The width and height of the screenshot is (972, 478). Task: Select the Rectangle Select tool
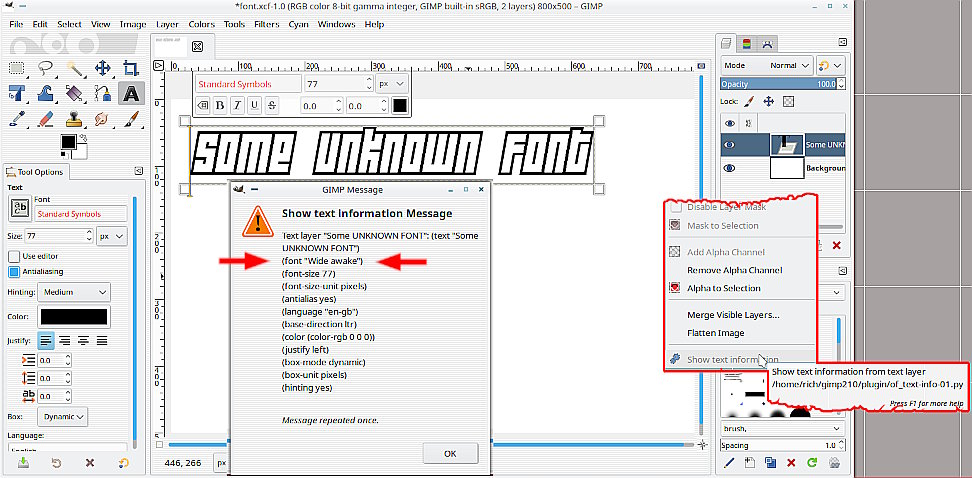[x=16, y=68]
